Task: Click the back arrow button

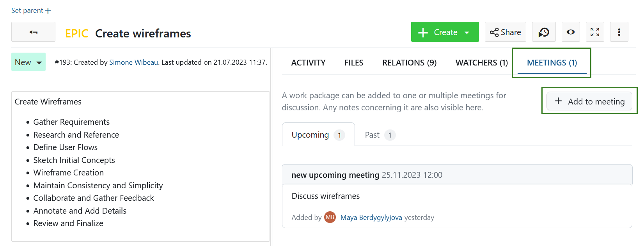Action: pos(33,32)
